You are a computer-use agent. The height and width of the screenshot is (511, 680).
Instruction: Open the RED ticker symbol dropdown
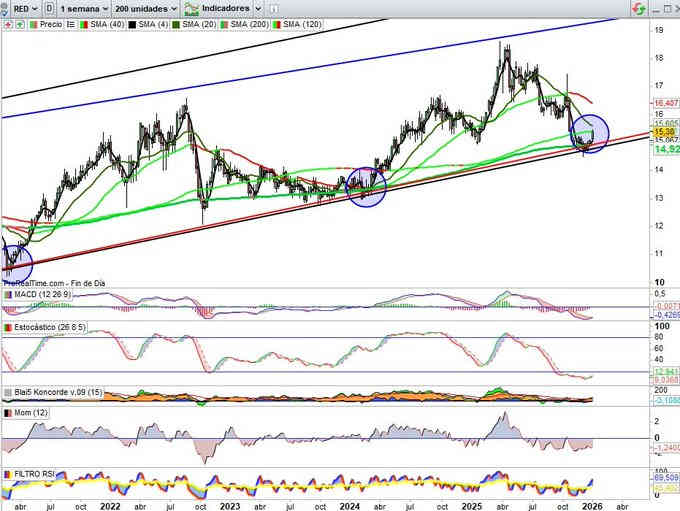(x=20, y=7)
